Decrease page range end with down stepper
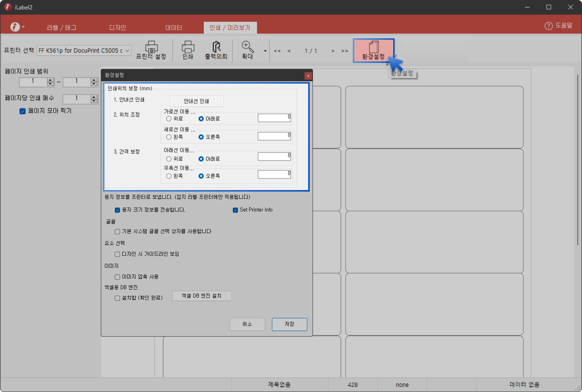582x392 pixels. click(94, 84)
